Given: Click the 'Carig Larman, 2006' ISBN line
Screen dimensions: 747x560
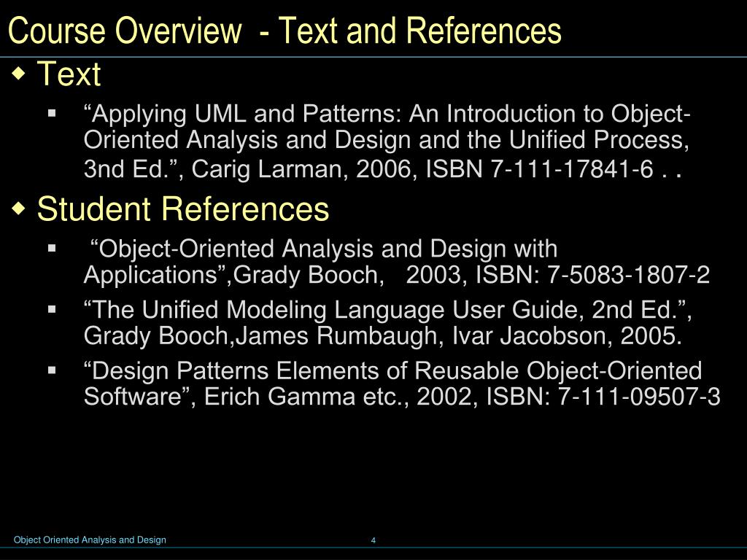Looking at the screenshot, I should tap(382, 168).
